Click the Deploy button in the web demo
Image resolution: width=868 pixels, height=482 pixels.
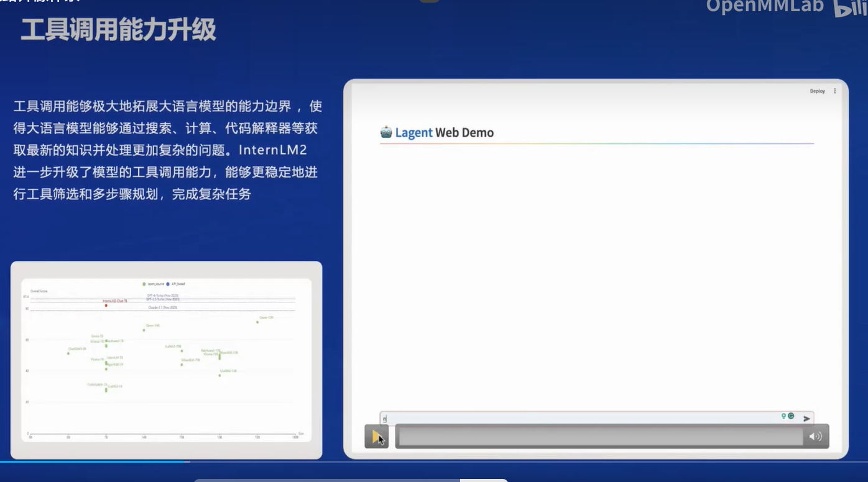[x=817, y=91]
